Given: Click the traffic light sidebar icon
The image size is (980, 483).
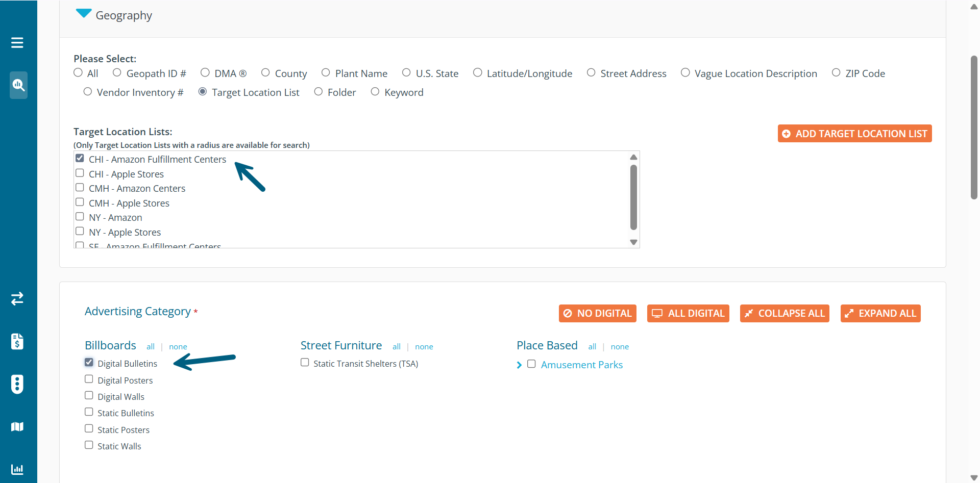Looking at the screenshot, I should (17, 384).
